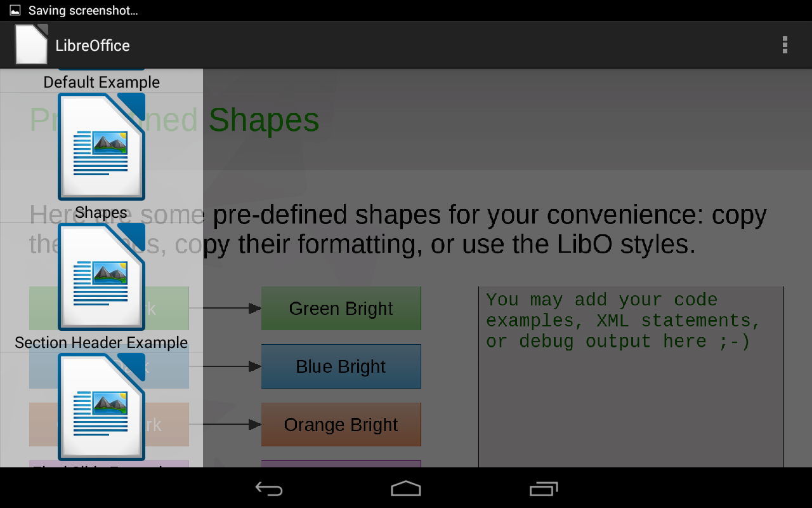
Task: Select the document icon above the Shapes label
Action: click(x=101, y=147)
